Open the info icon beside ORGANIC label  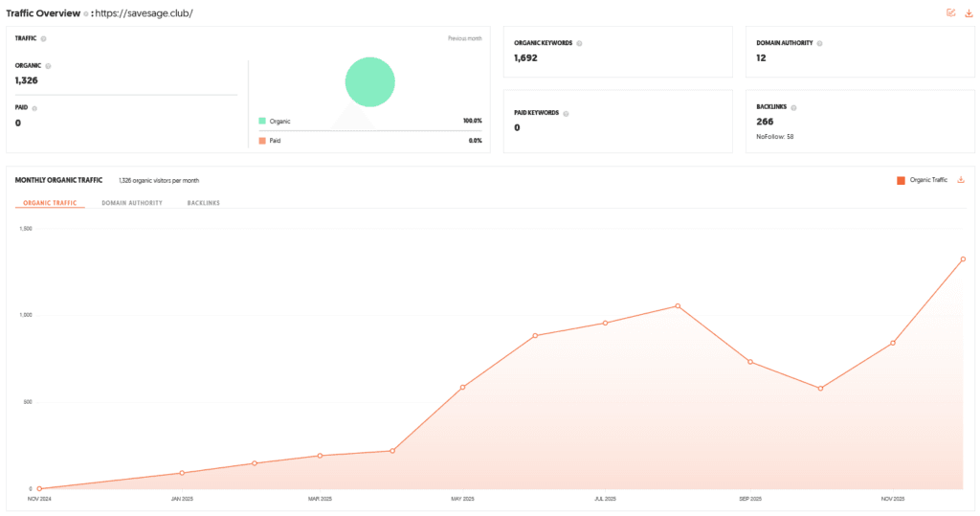pos(48,66)
